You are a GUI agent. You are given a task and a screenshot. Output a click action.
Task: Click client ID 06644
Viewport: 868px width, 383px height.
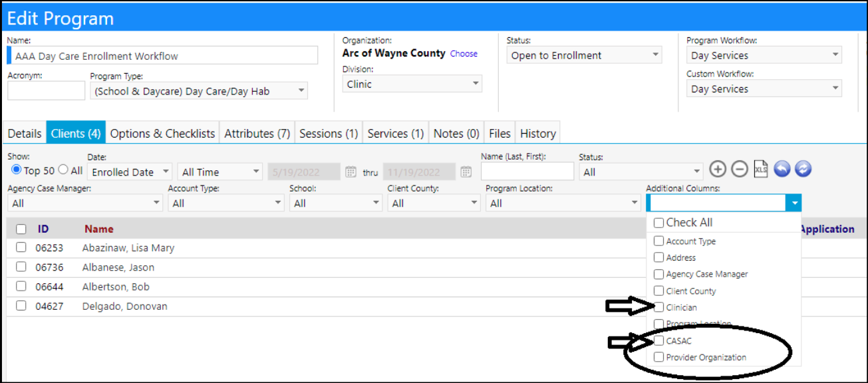click(x=49, y=287)
